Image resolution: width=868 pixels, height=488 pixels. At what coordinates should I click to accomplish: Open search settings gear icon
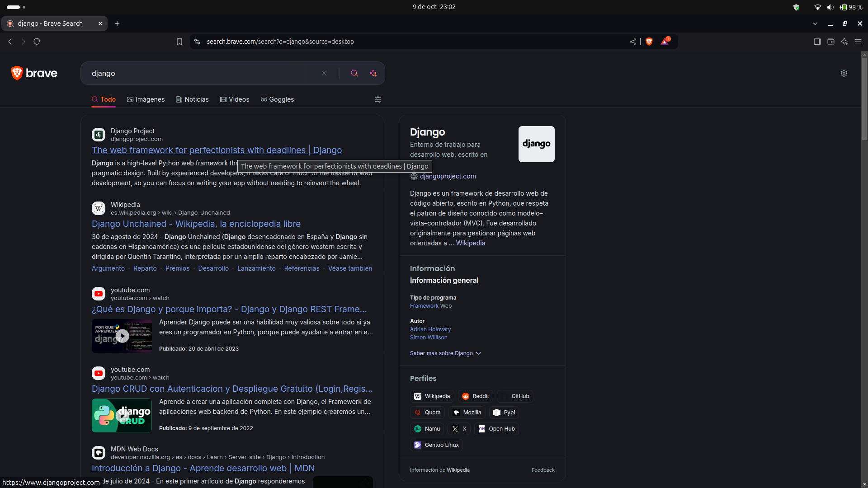click(844, 73)
